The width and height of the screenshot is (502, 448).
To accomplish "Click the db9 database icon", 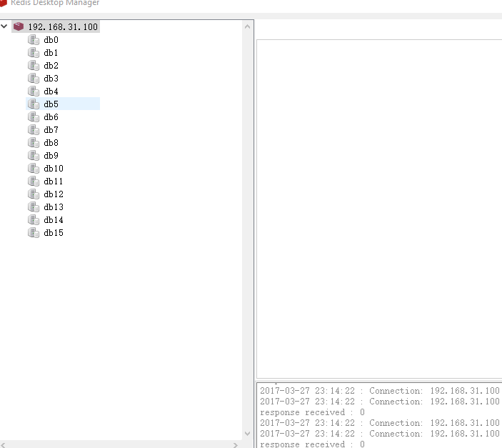I will point(34,156).
